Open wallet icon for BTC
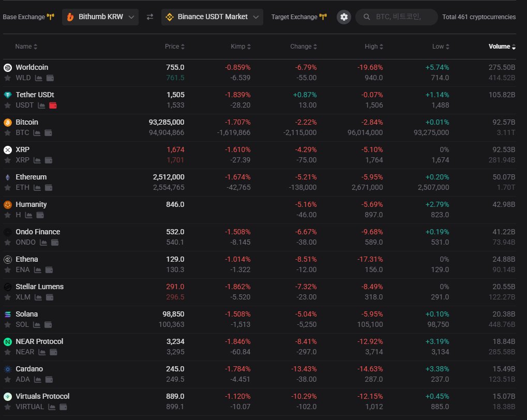 pyautogui.click(x=49, y=133)
